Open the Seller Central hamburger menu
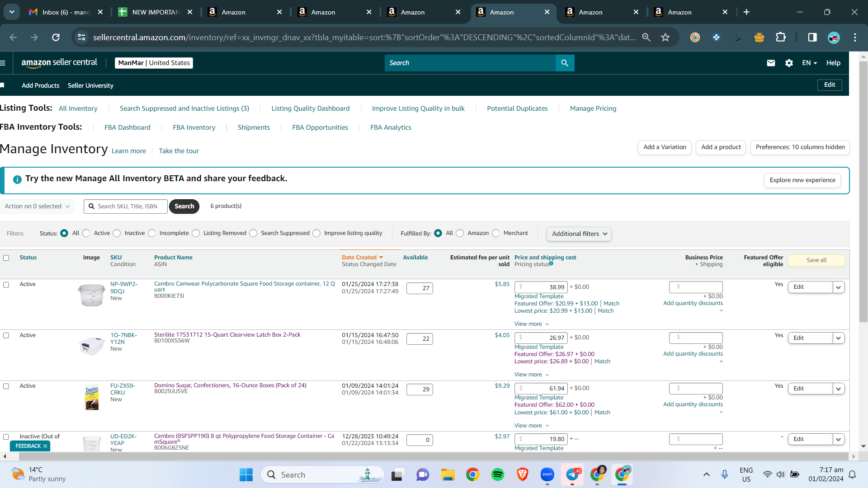Viewport: 868px width, 488px height. point(3,63)
